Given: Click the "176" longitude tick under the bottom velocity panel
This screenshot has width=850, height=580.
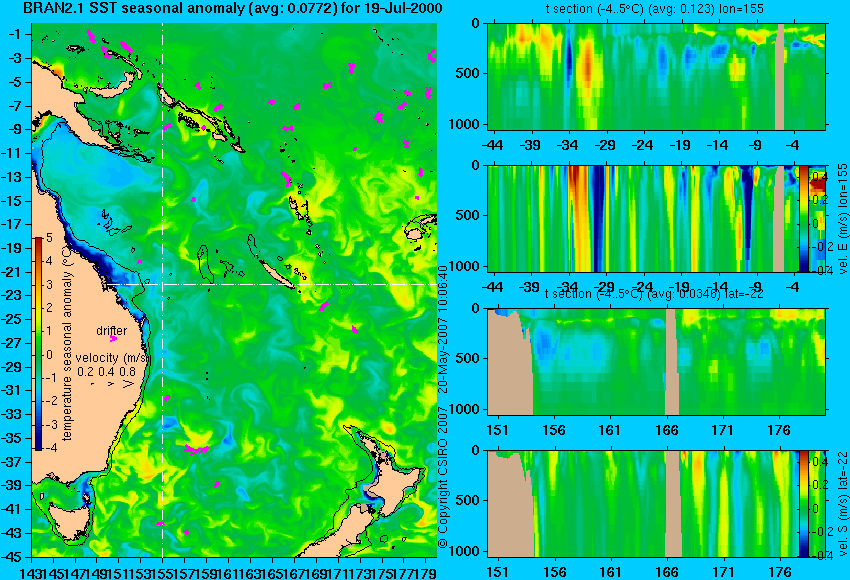Looking at the screenshot, I should 780,572.
